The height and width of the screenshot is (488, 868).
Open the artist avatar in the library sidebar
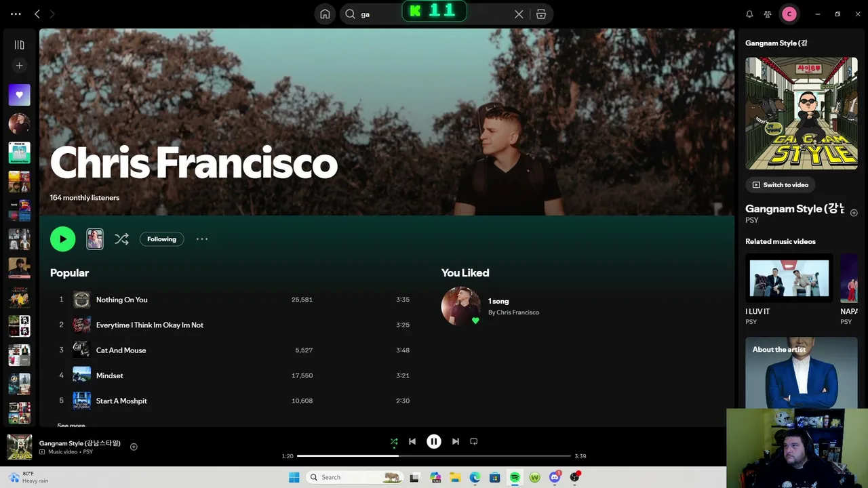pos(19,123)
